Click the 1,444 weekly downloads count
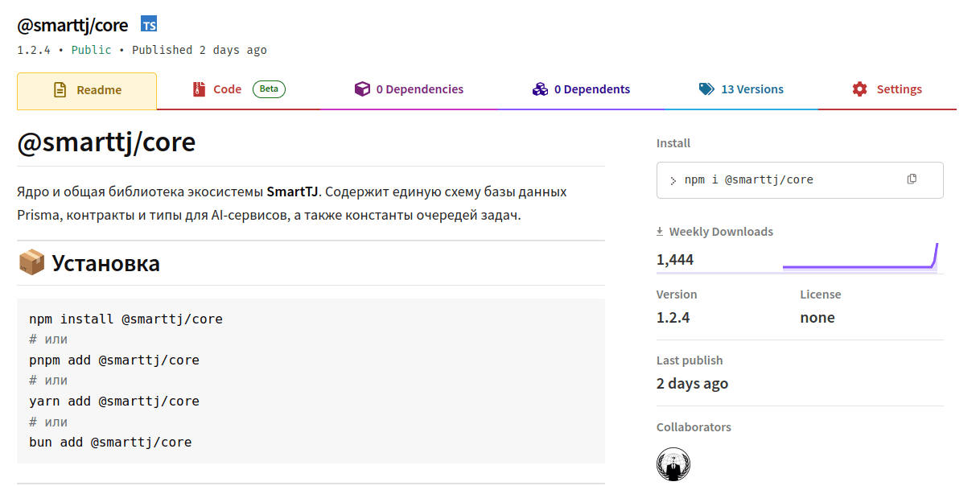980x486 pixels. (x=675, y=259)
